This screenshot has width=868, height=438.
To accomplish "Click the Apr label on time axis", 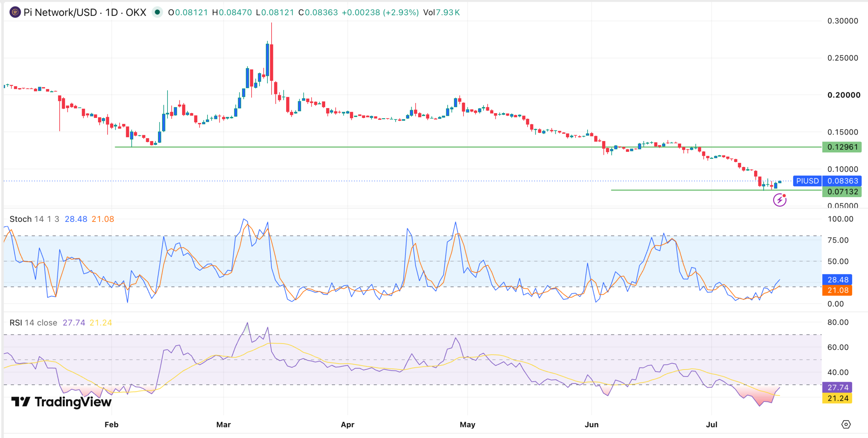I will (348, 425).
